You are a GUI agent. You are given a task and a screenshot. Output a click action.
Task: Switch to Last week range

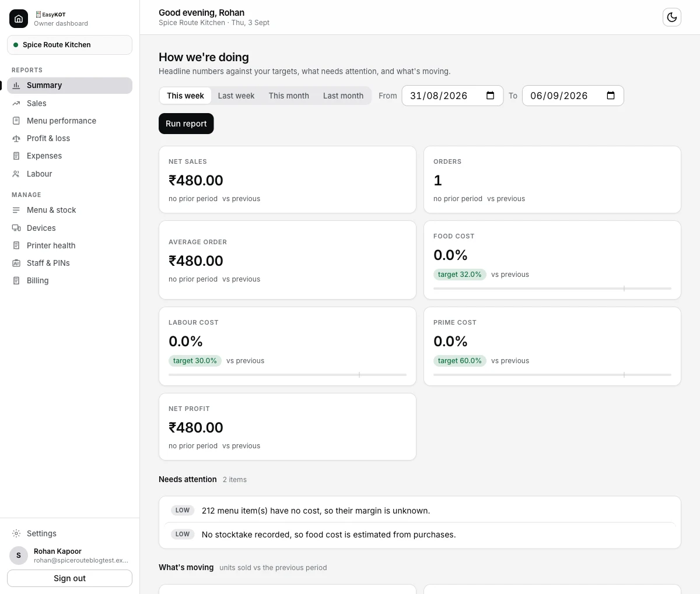click(x=236, y=96)
